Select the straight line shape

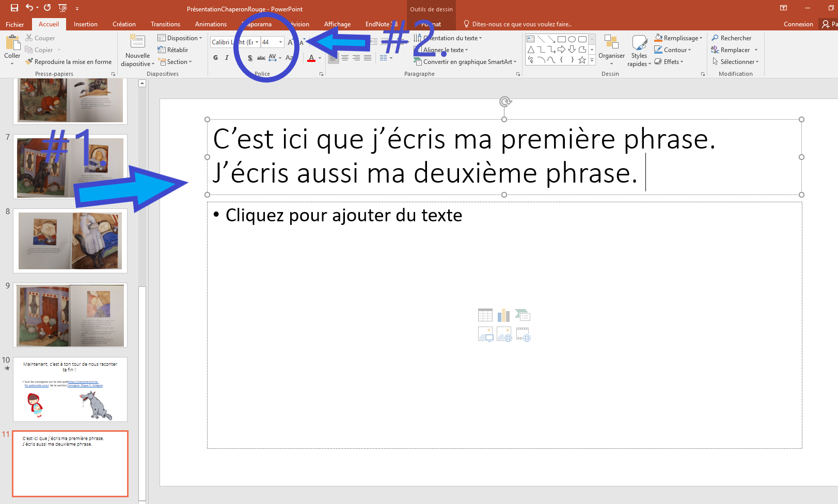(541, 39)
